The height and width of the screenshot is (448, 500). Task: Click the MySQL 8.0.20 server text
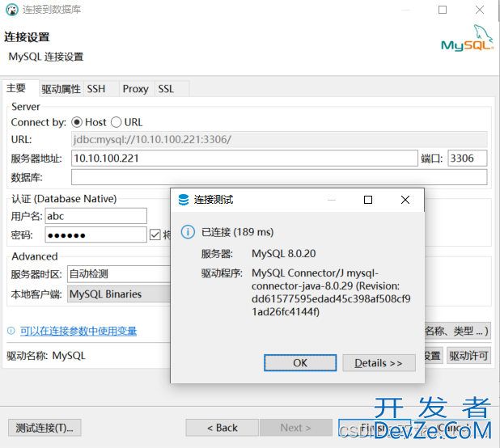pos(283,254)
